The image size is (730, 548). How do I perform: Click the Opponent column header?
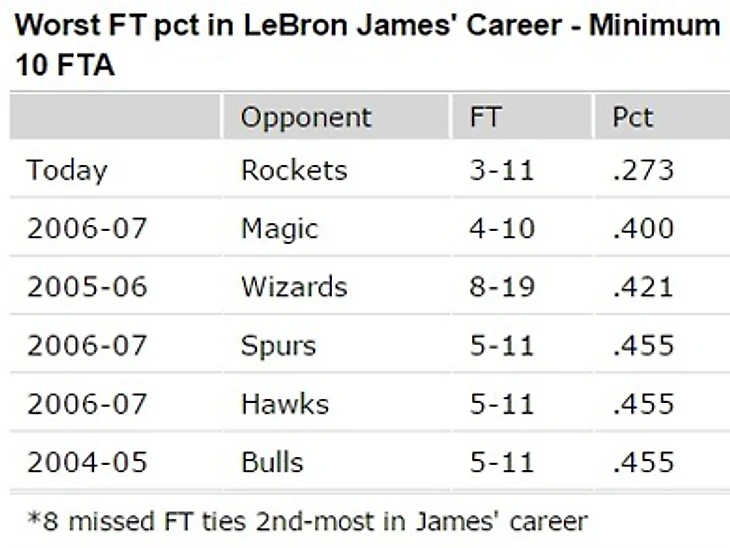click(x=306, y=117)
